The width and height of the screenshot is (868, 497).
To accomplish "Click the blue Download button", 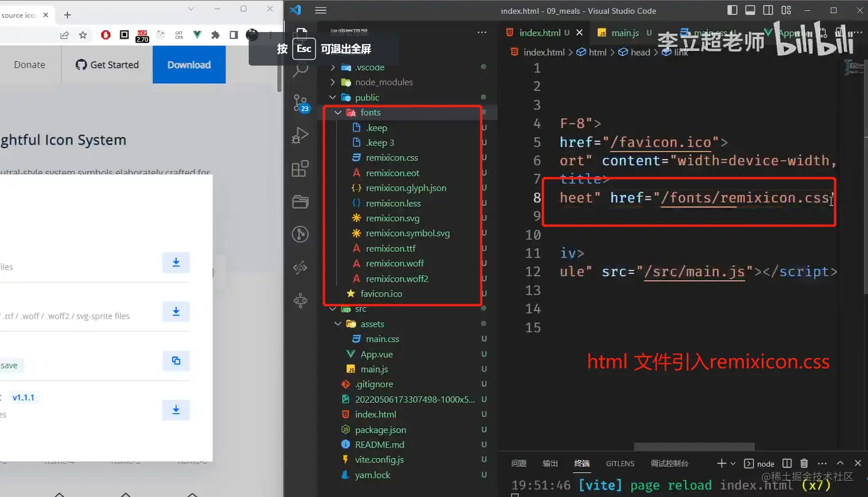I will [189, 65].
